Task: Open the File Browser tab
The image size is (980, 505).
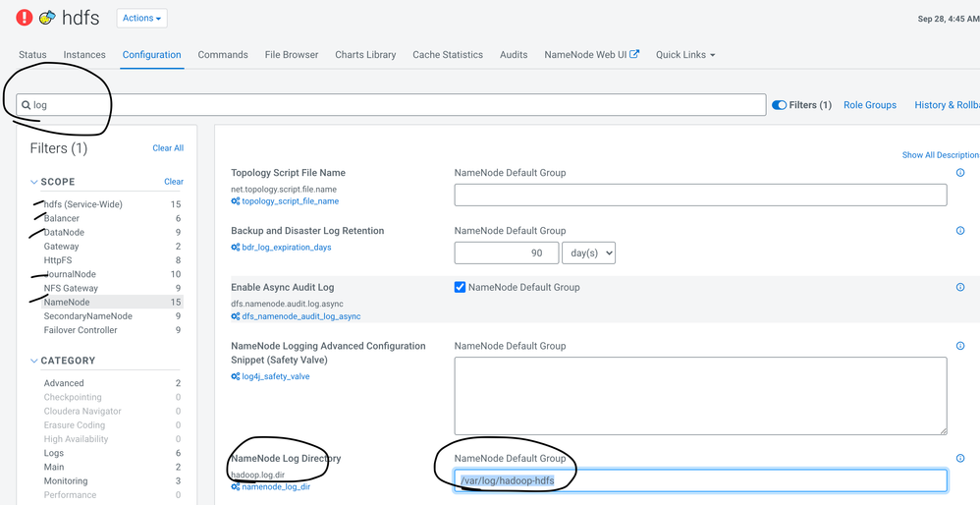Action: tap(292, 55)
